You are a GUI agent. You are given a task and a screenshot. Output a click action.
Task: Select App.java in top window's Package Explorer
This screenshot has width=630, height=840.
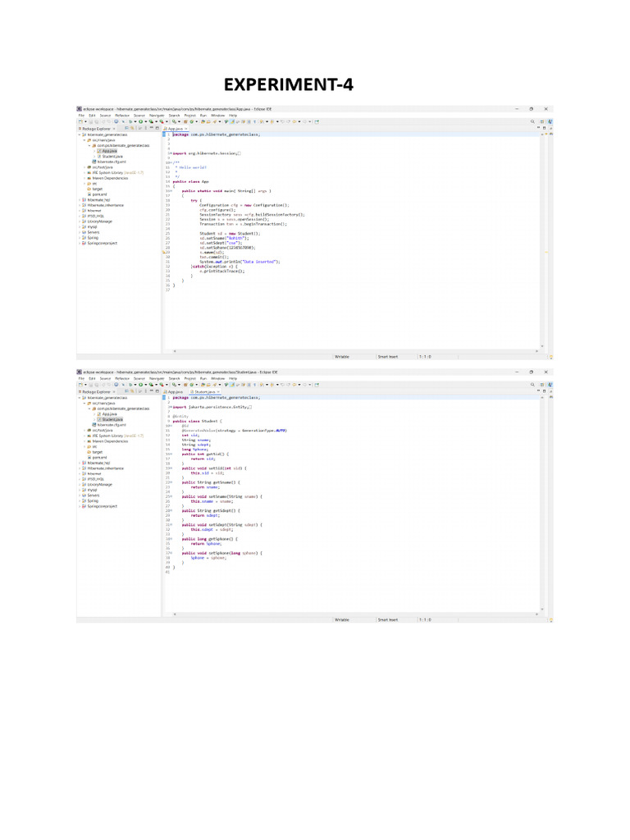(109, 151)
